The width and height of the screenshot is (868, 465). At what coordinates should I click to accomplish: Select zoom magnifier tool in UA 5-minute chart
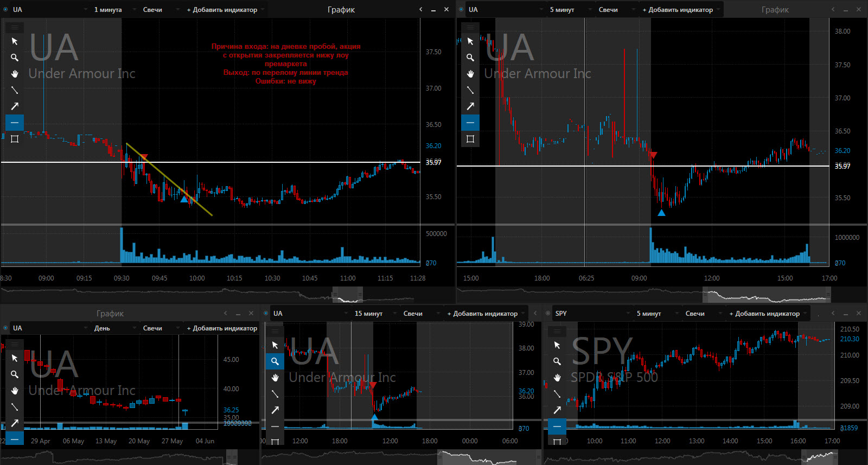click(x=470, y=58)
